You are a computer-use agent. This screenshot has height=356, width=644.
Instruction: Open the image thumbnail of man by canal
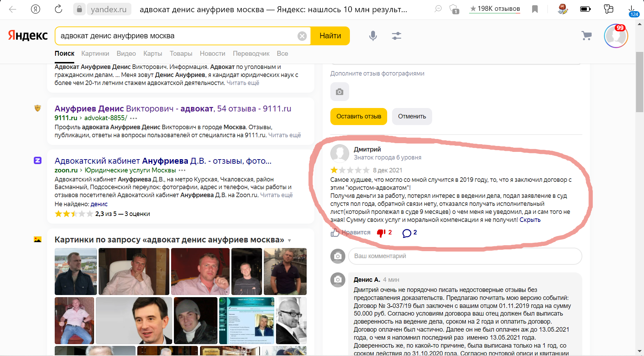[x=285, y=271]
